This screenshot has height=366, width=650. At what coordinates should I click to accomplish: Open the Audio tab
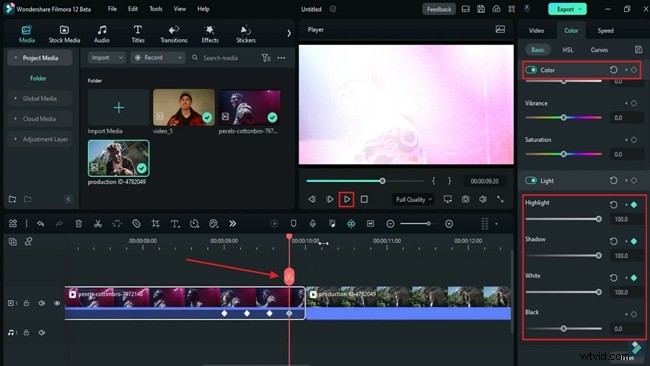[x=102, y=34]
